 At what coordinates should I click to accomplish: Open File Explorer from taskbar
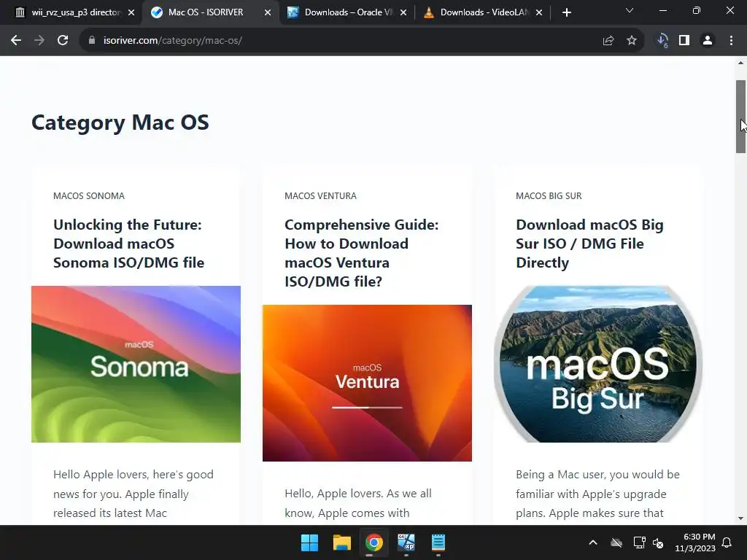(x=341, y=542)
